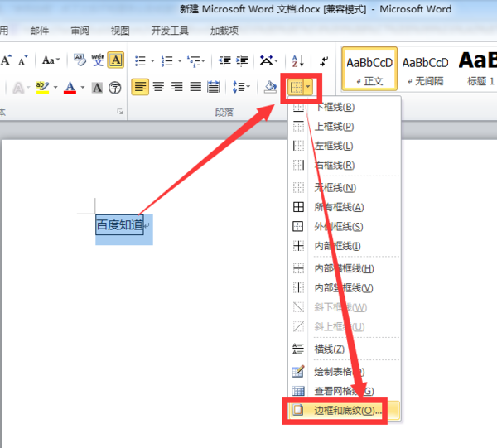
Task: Click the Draw Table pencil icon
Action: pos(298,371)
